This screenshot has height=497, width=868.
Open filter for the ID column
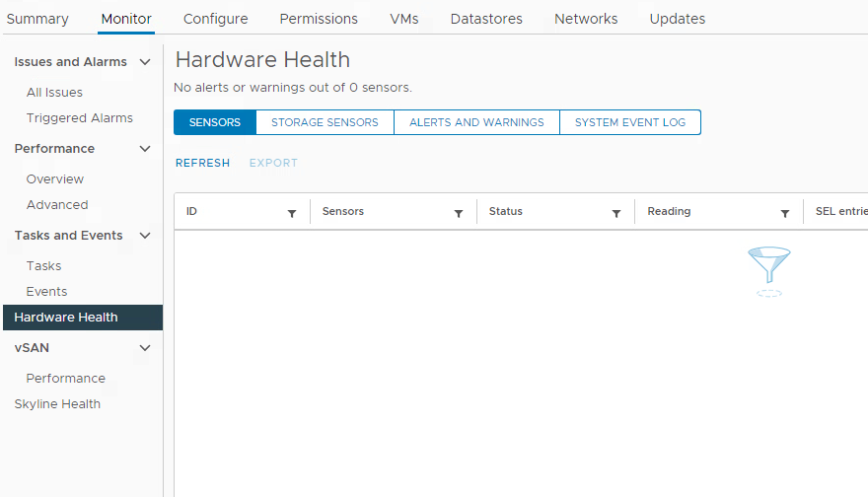[292, 214]
